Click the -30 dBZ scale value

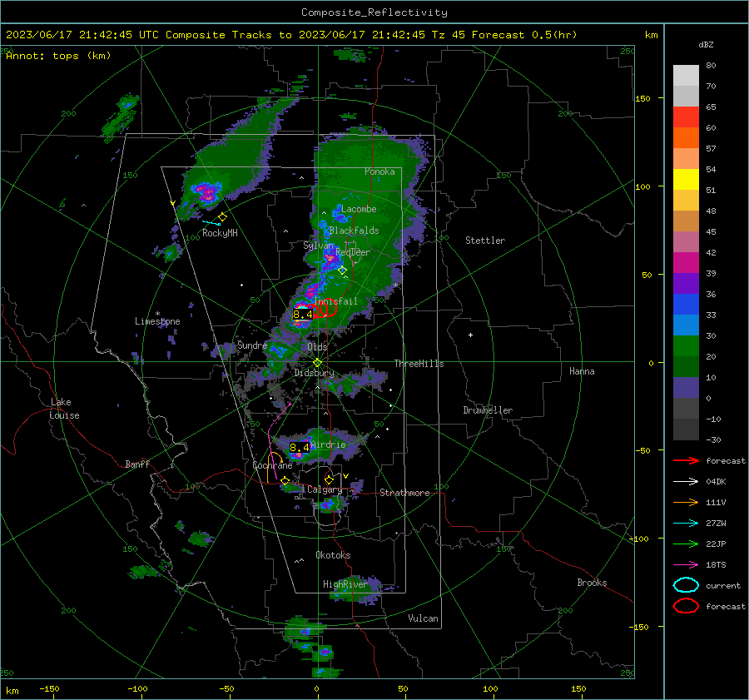(x=713, y=439)
